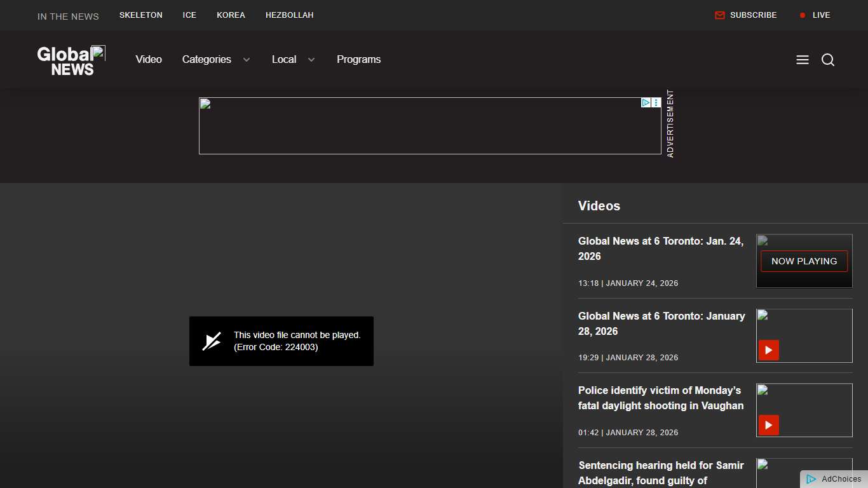Click the Global News logo
868x488 pixels.
(71, 60)
